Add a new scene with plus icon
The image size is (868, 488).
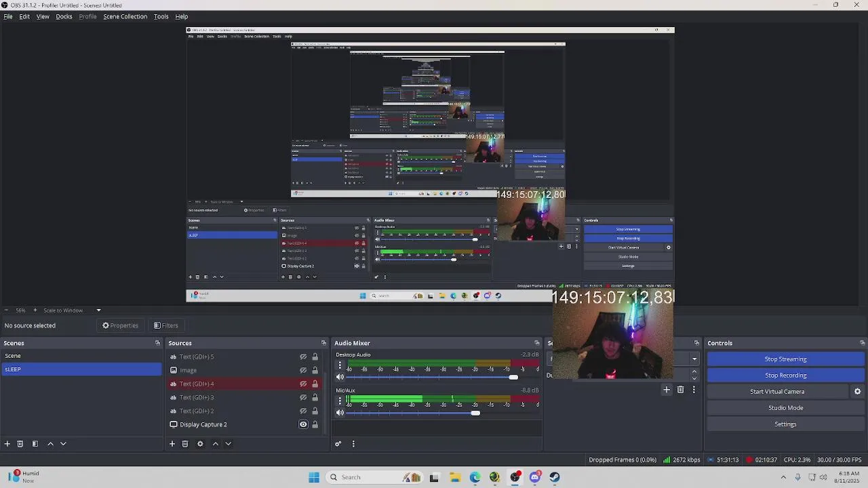pos(7,444)
